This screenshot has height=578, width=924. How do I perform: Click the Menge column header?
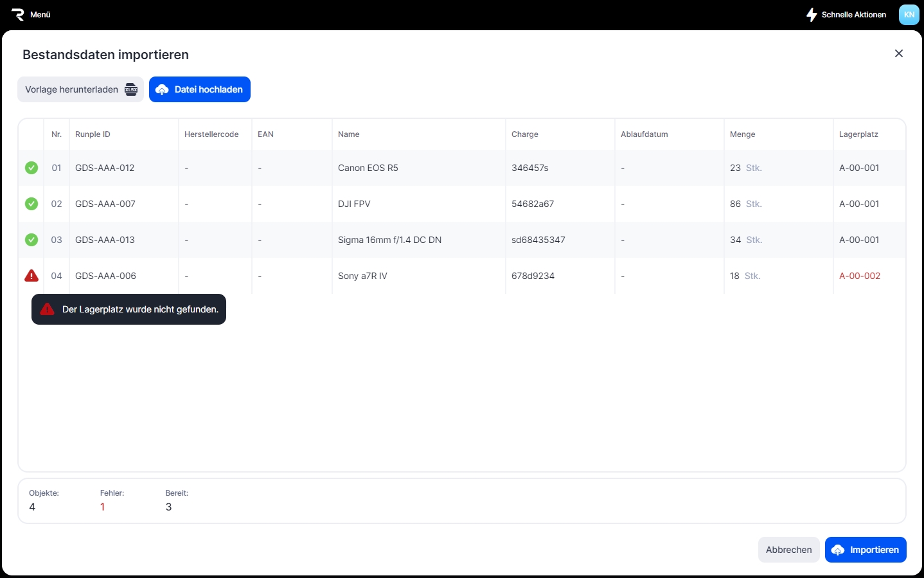coord(742,134)
